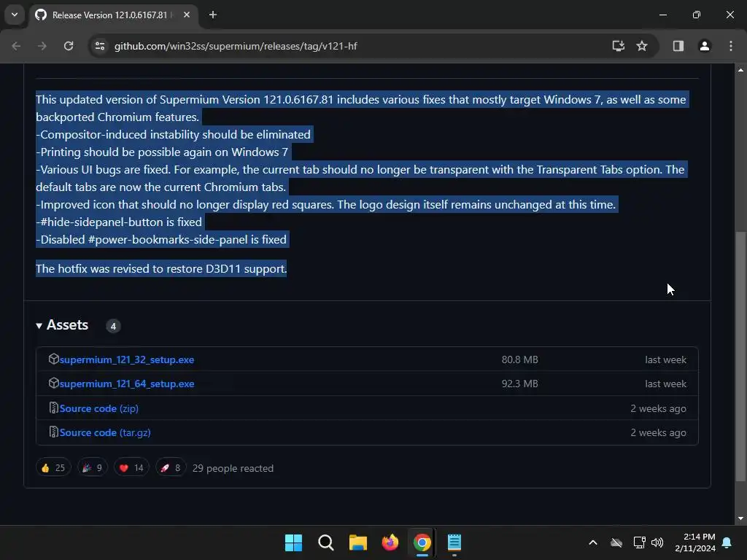The image size is (747, 560).
Task: Click the scrollbar up arrow
Action: click(740, 70)
